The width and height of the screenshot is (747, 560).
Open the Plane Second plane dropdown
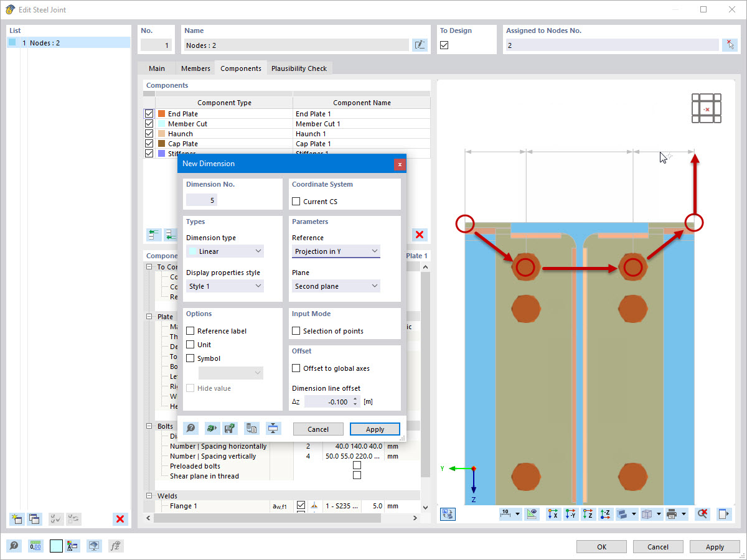point(336,286)
